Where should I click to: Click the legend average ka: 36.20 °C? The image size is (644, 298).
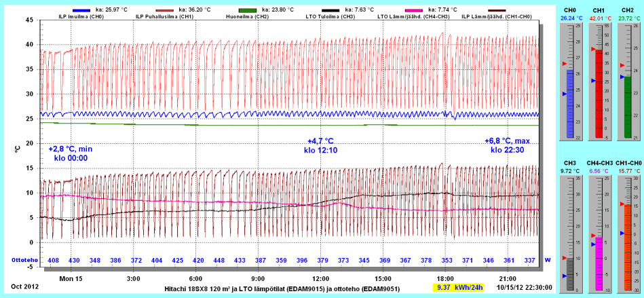tap(196, 10)
